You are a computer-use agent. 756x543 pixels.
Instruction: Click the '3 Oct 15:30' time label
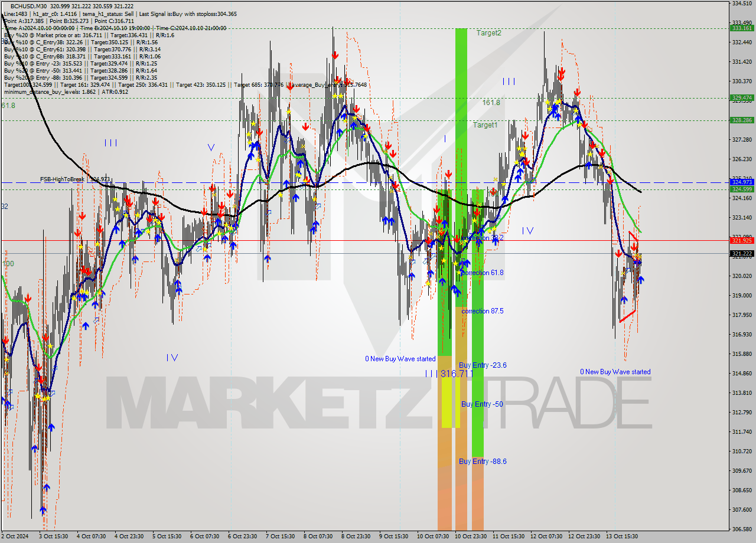coord(53,537)
